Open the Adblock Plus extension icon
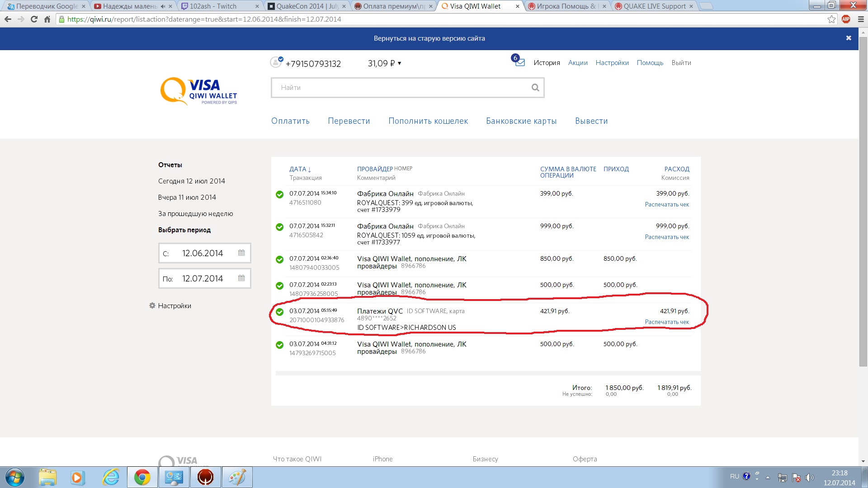 tap(846, 19)
